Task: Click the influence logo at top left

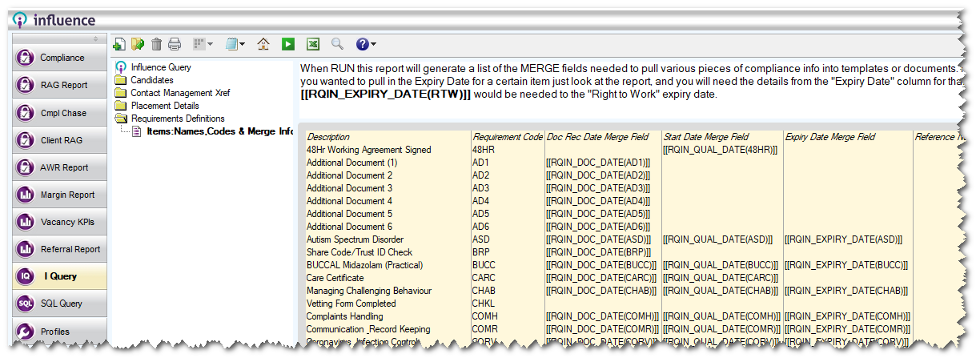Action: click(x=54, y=19)
